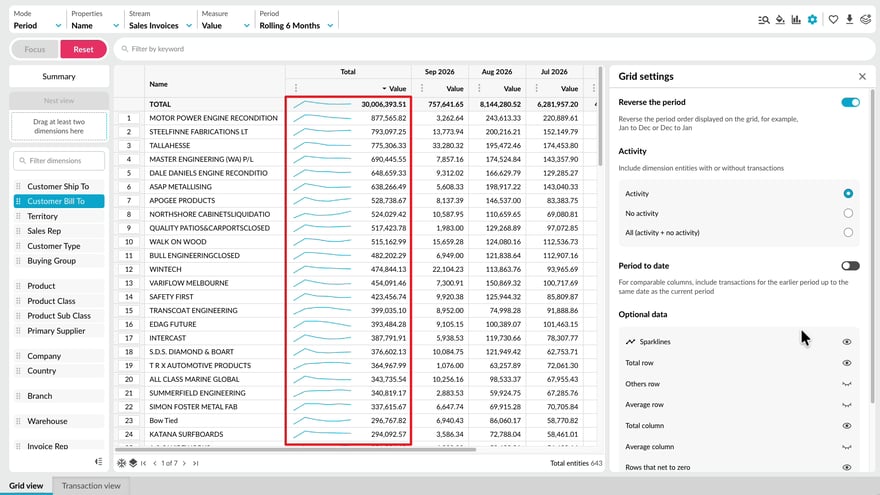Grab the Territory dimension drag handle
The height and width of the screenshot is (495, 880).
(19, 216)
